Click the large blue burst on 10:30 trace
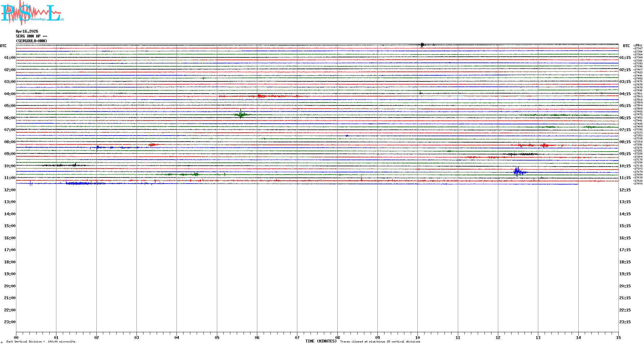Image resolution: width=644 pixels, height=346 pixels. 517,172
